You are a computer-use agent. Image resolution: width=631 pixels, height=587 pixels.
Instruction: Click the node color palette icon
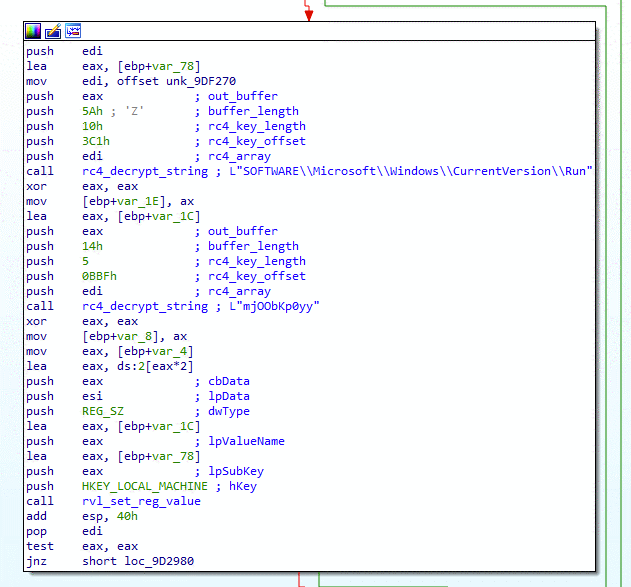point(33,31)
